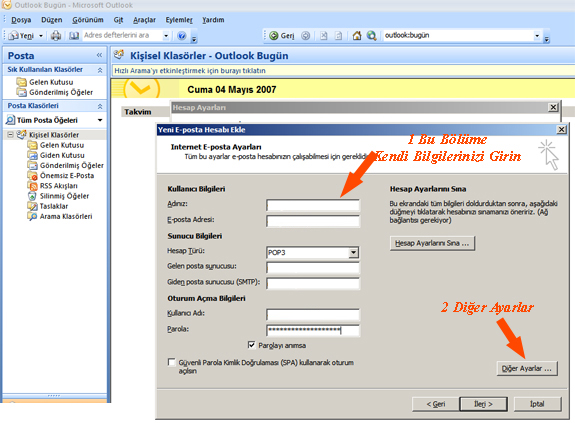The height and width of the screenshot is (423, 575).
Task: Open the Address Book toolbar icon
Action: (74, 36)
